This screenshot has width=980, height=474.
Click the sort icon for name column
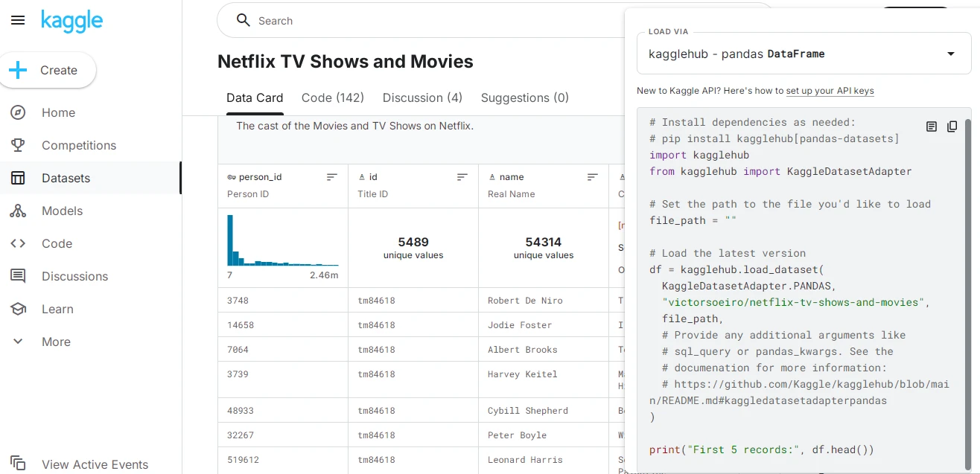593,177
